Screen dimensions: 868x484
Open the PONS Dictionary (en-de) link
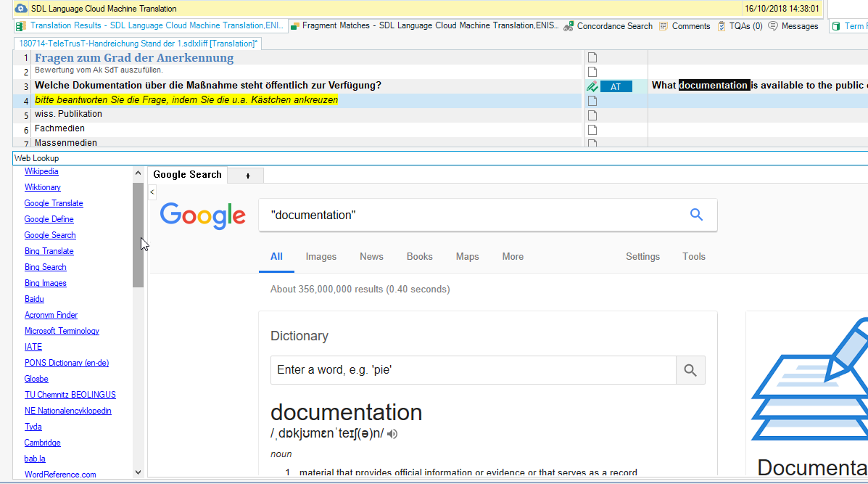67,363
